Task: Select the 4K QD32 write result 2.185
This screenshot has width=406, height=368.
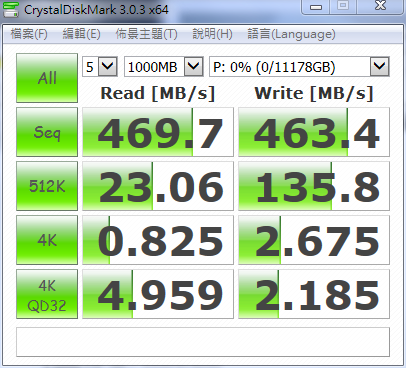Action: pos(314,294)
